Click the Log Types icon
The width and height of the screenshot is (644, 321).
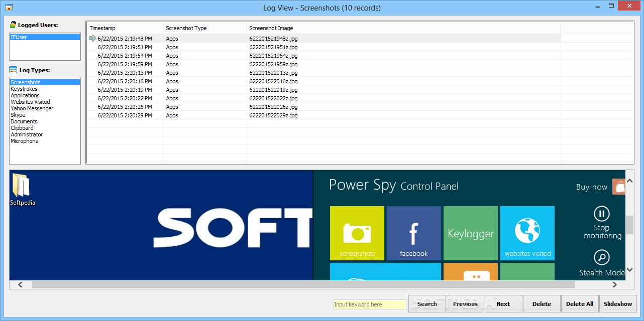pos(14,70)
